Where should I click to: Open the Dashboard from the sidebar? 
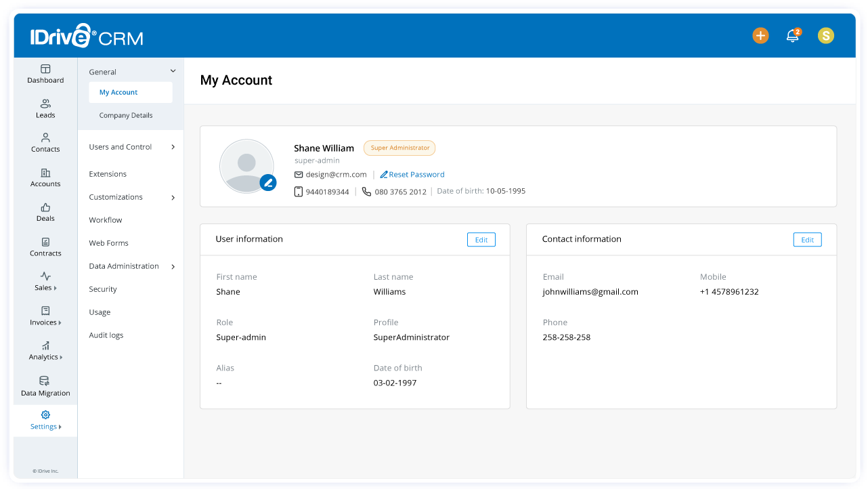point(45,73)
